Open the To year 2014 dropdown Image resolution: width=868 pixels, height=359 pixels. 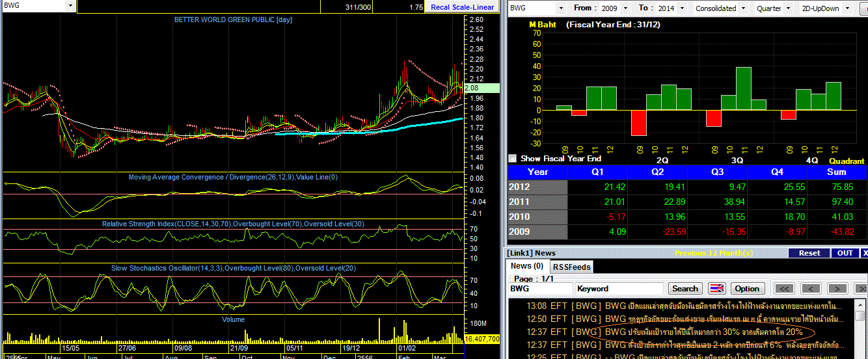tap(682, 8)
